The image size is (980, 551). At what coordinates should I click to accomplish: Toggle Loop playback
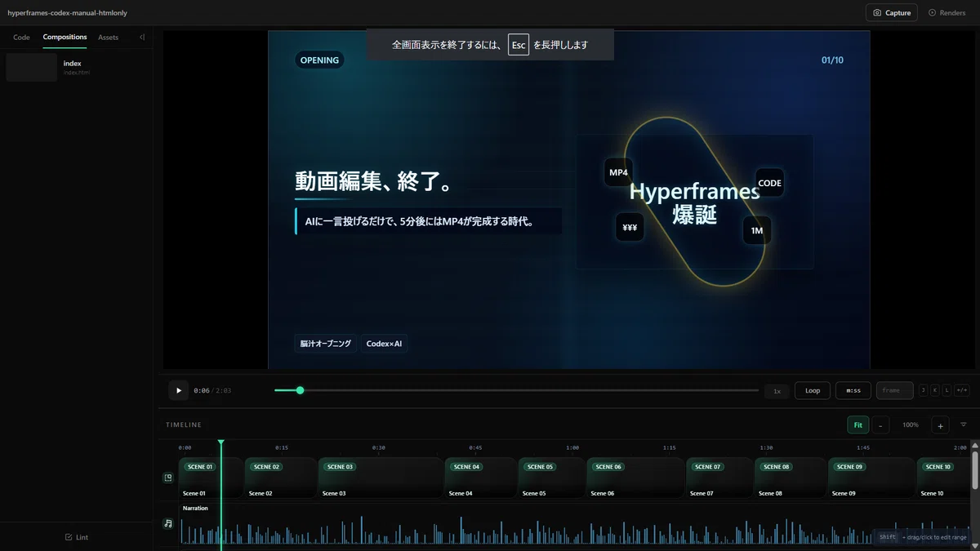813,390
